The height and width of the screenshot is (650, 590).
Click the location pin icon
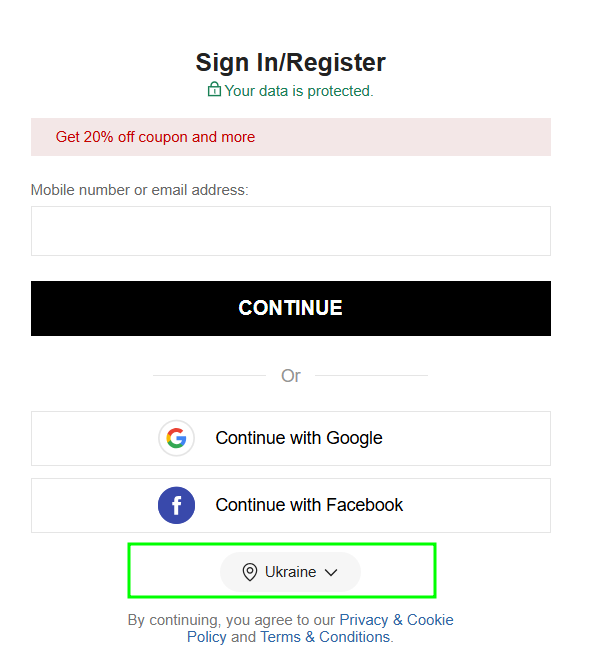tap(250, 572)
